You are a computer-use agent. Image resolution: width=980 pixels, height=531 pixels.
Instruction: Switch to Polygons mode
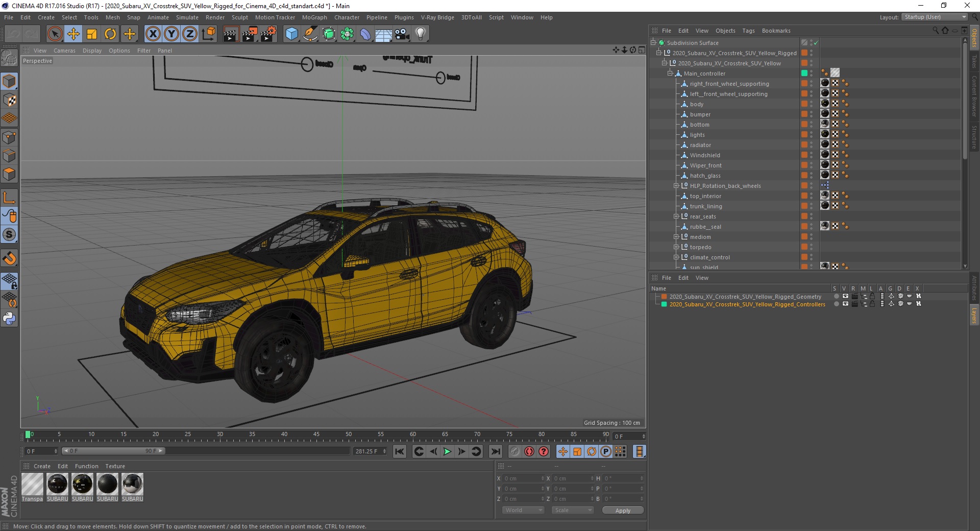9,174
